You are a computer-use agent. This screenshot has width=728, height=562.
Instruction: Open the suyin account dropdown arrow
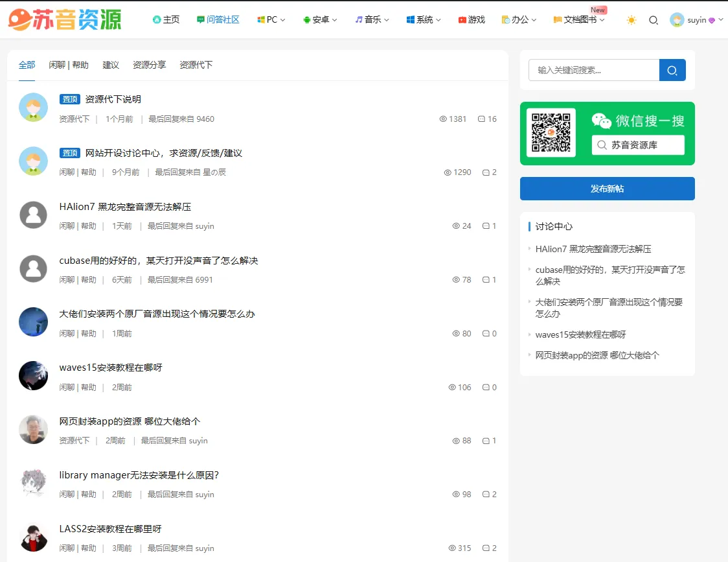tap(720, 19)
